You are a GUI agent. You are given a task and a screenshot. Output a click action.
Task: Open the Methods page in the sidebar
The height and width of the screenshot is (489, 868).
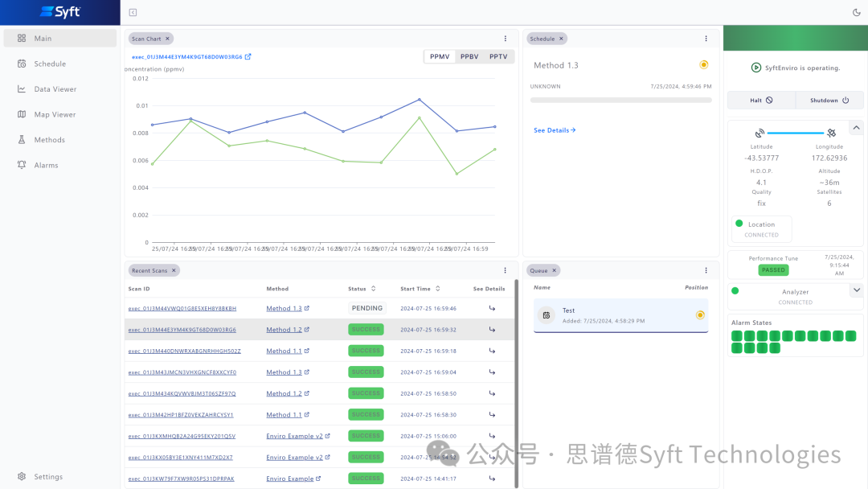pos(59,140)
